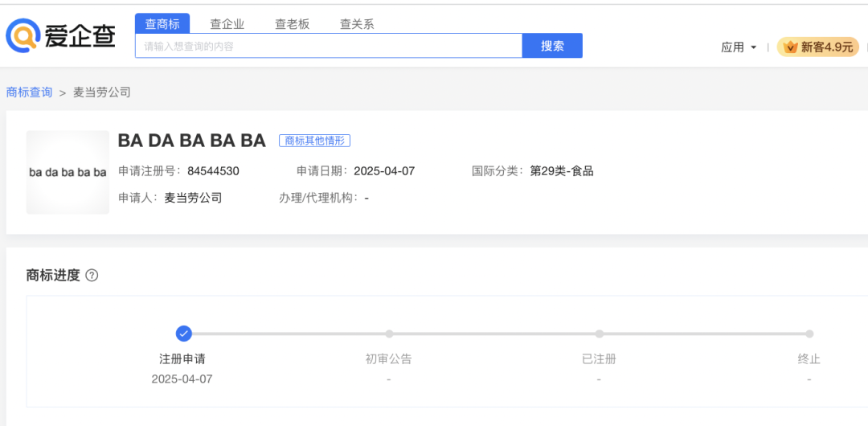The width and height of the screenshot is (868, 426).
Task: Click the 第29类-食品 classification value
Action: (562, 171)
